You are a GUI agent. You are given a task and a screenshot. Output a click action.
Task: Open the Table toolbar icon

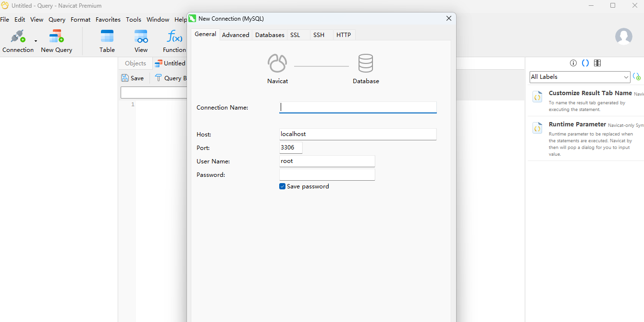tap(107, 37)
